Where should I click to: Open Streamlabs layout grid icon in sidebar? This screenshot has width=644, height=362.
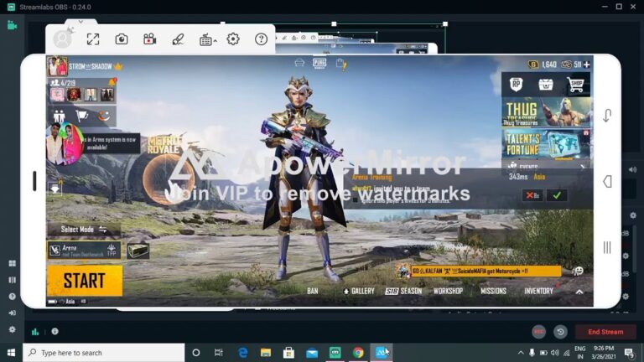[x=12, y=263]
